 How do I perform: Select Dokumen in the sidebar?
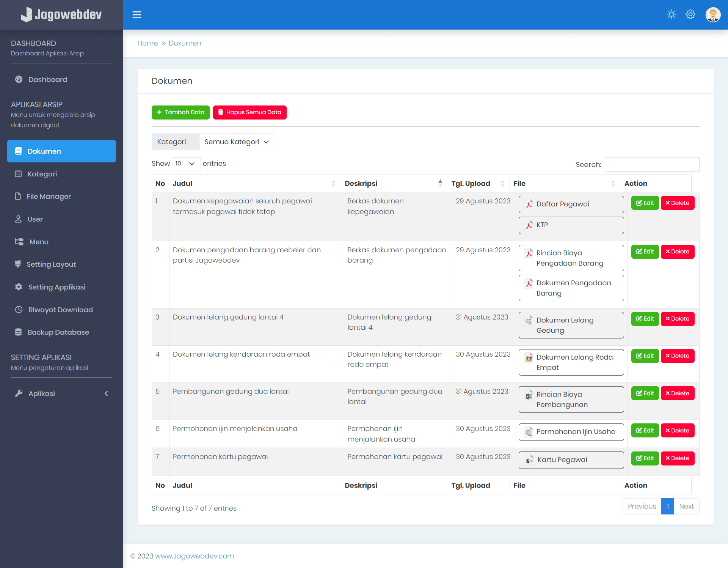click(x=61, y=151)
